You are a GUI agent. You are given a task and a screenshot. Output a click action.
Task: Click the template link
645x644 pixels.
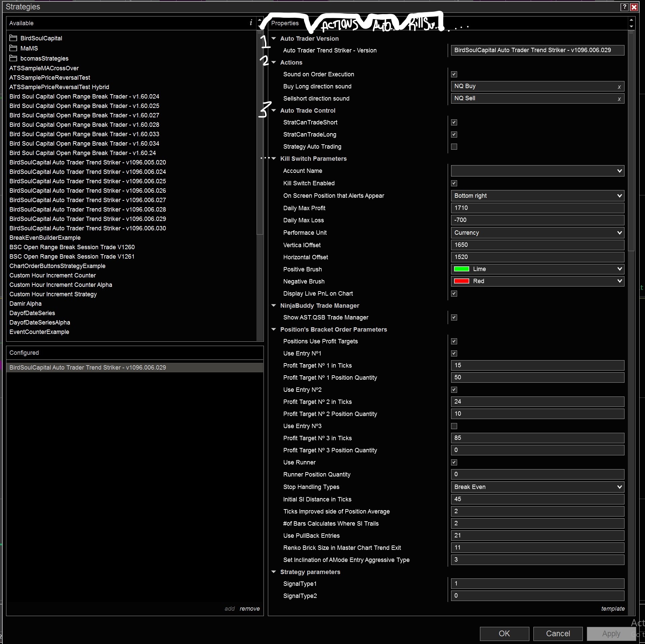pos(613,609)
